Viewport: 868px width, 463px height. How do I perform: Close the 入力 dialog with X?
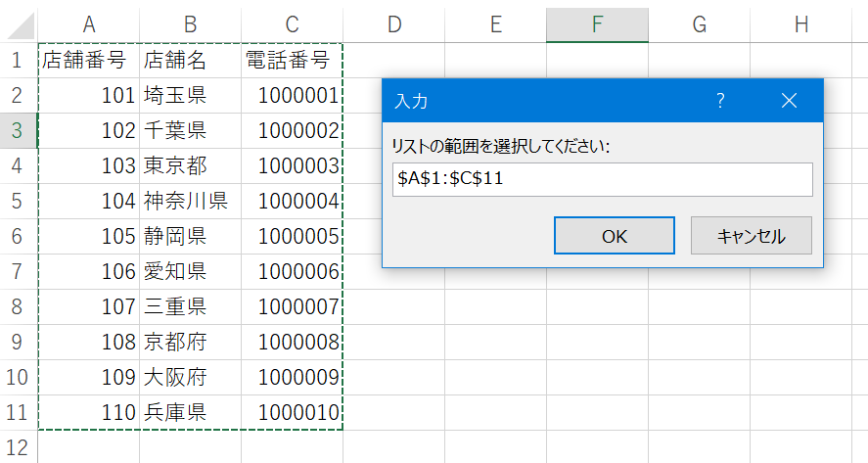pos(789,100)
